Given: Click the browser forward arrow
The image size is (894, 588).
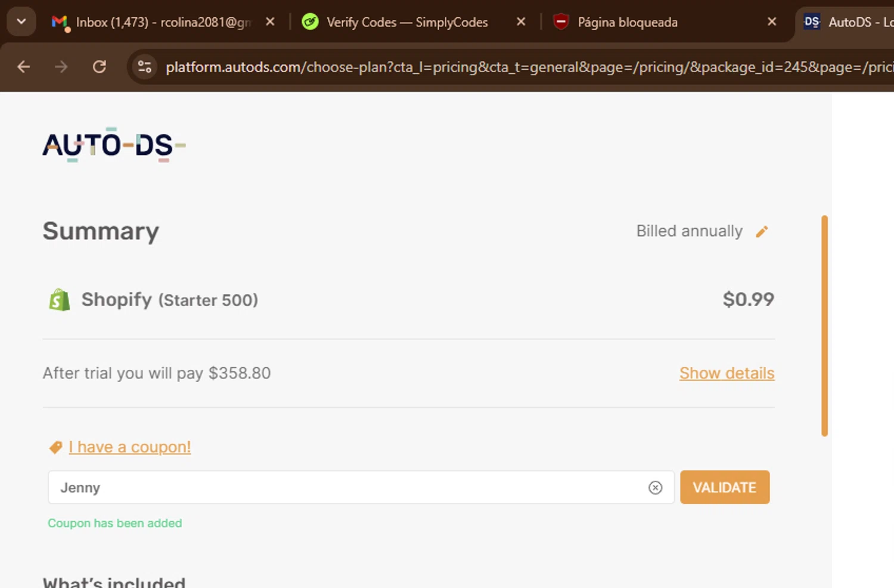Looking at the screenshot, I should [61, 67].
